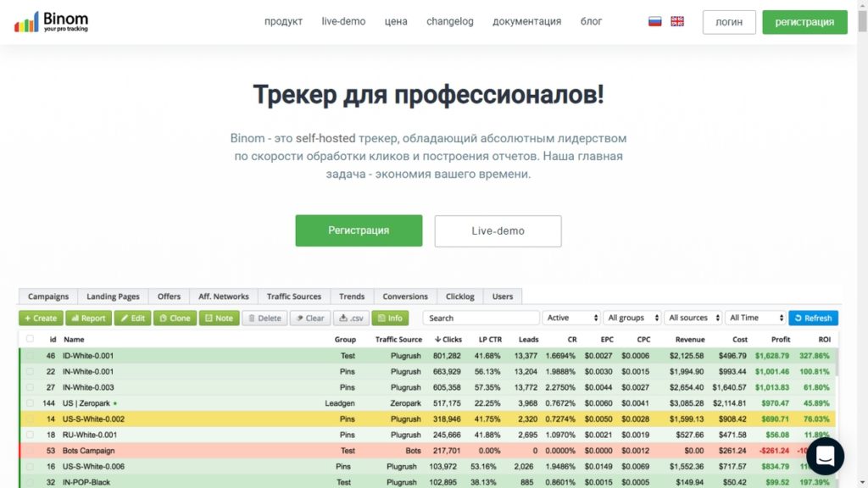The height and width of the screenshot is (488, 868).
Task: Refresh the campaigns table
Action: 813,319
